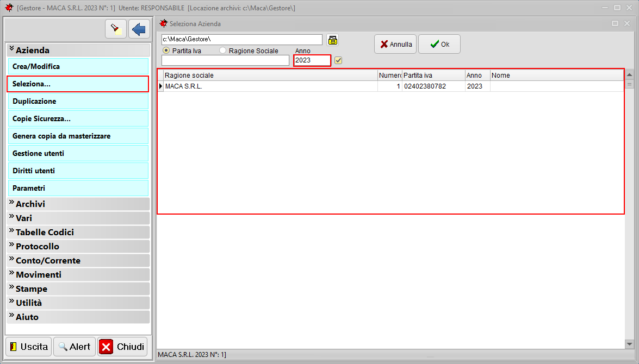
Task: Click the flashlight search icon
Action: [115, 29]
